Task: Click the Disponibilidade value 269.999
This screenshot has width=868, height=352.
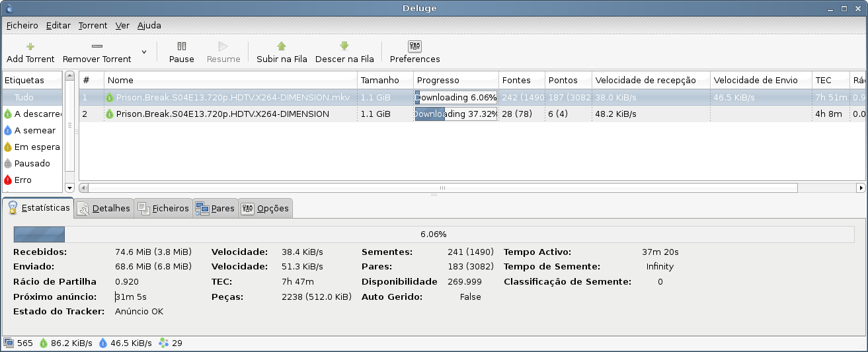Action: pos(465,281)
